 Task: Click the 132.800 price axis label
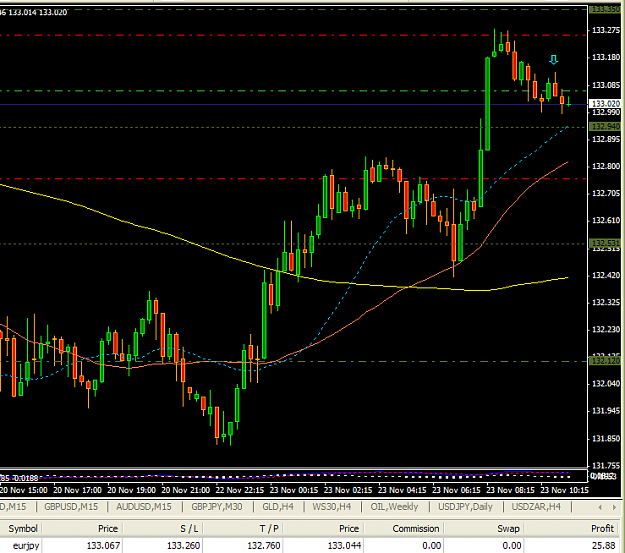pyautogui.click(x=606, y=166)
